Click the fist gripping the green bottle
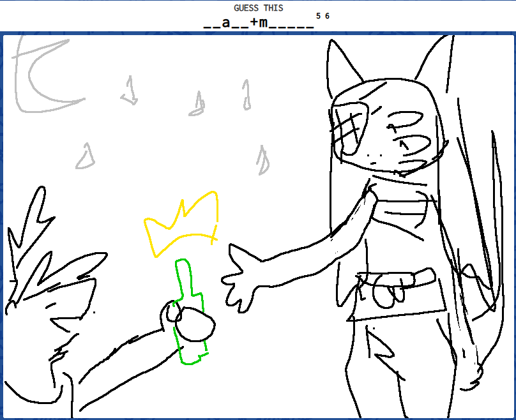The height and width of the screenshot is (420, 516). pos(190,324)
